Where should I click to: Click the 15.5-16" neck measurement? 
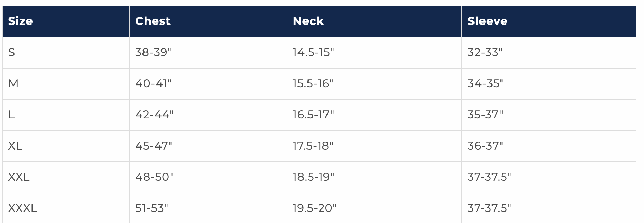313,83
